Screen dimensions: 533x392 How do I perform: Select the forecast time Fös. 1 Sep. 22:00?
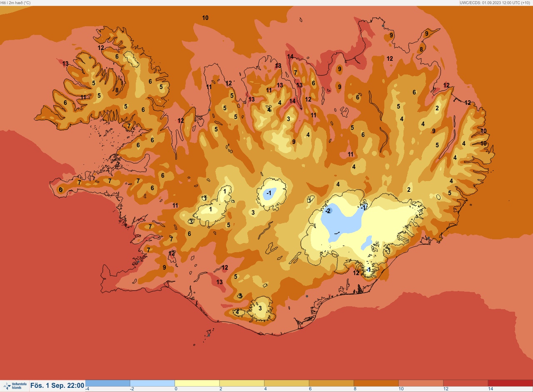pos(57,386)
